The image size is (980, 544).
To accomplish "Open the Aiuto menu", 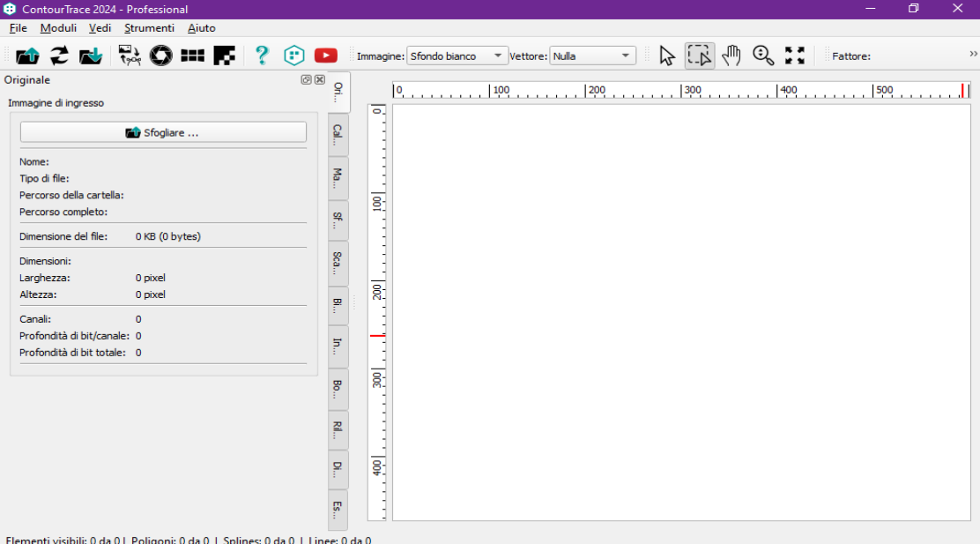I will point(201,28).
